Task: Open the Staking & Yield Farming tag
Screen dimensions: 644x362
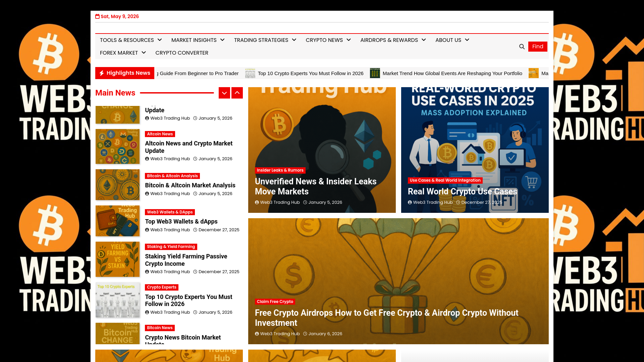Action: click(171, 247)
